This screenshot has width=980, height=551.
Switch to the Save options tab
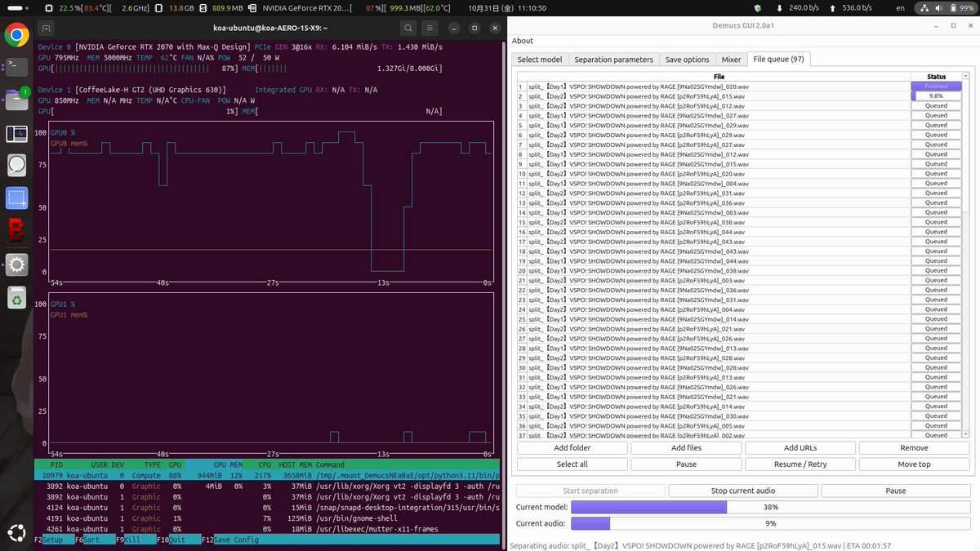tap(688, 60)
